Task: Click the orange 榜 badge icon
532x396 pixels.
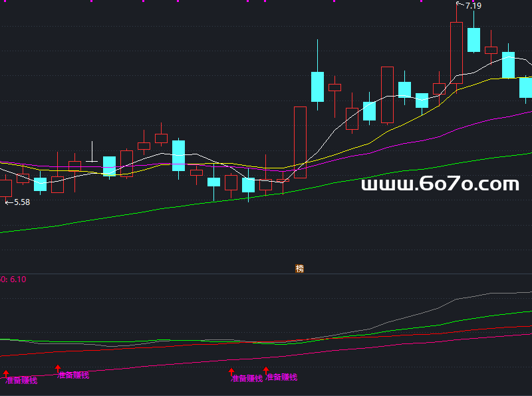Action: 299,269
